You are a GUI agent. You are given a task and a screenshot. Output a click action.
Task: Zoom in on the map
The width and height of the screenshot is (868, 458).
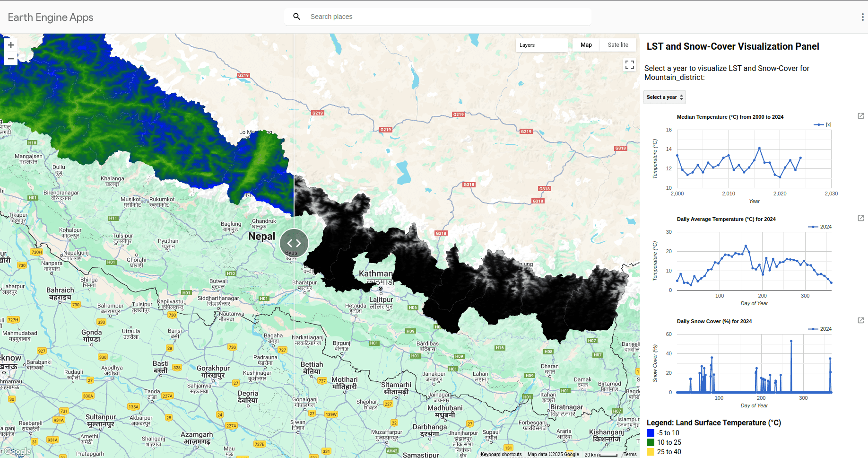pyautogui.click(x=11, y=45)
